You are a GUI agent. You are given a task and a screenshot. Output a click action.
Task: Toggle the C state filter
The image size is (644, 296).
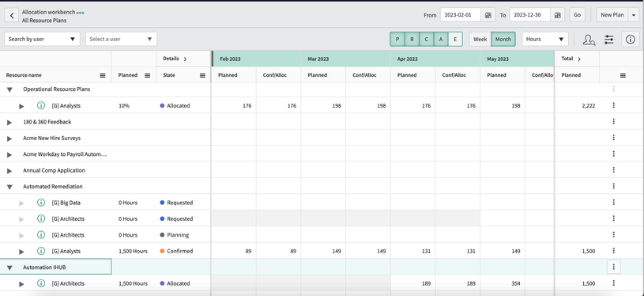pos(427,40)
